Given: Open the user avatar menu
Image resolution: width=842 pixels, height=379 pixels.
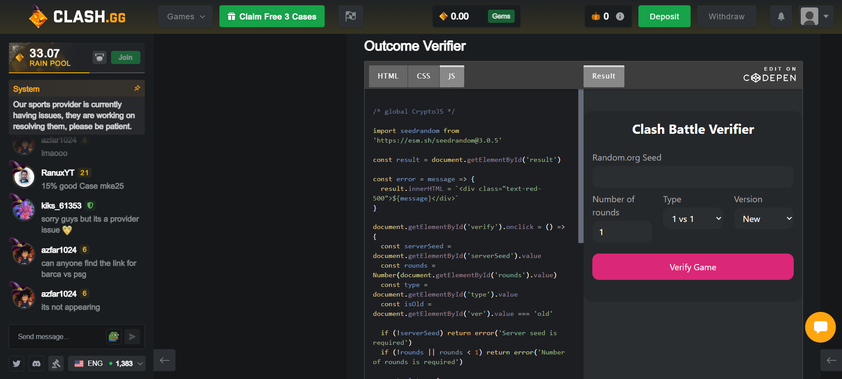Looking at the screenshot, I should tap(816, 17).
